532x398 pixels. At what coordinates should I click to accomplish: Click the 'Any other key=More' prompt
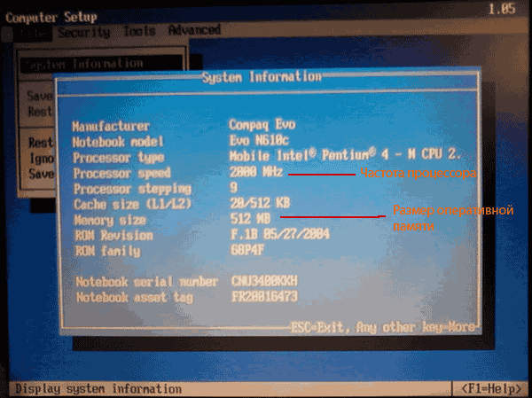(x=415, y=327)
